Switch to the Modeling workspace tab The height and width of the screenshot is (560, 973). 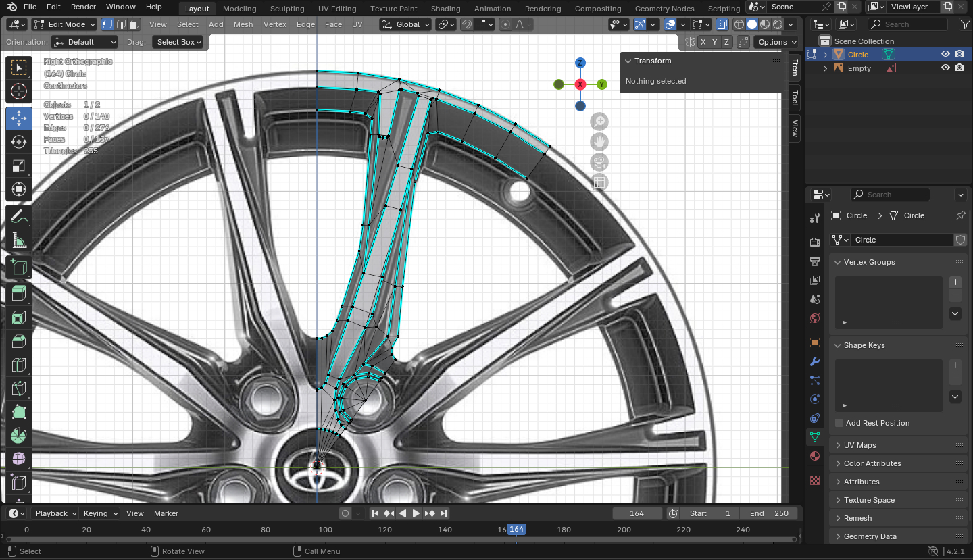point(240,9)
